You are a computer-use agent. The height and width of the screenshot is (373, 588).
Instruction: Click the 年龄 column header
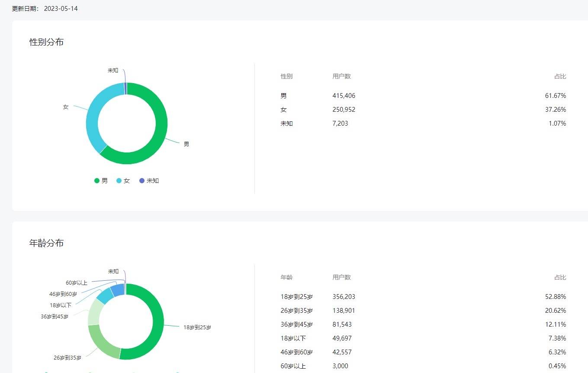click(x=286, y=277)
